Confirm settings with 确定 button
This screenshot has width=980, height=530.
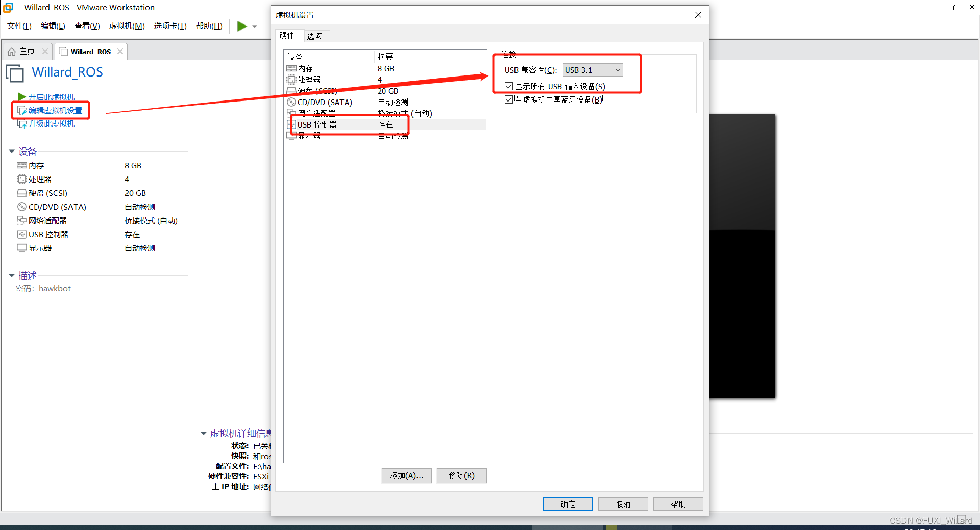[x=568, y=504]
